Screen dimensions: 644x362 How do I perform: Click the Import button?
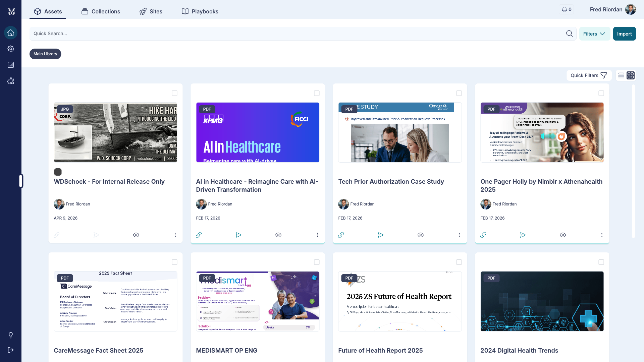tap(624, 34)
